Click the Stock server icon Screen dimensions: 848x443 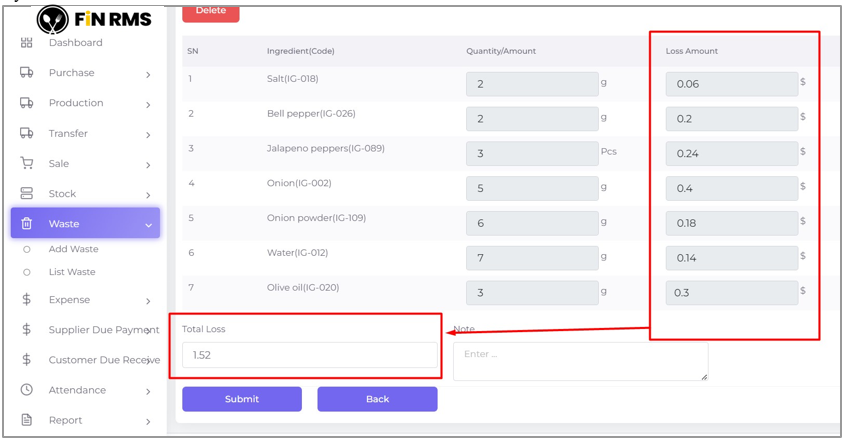27,194
